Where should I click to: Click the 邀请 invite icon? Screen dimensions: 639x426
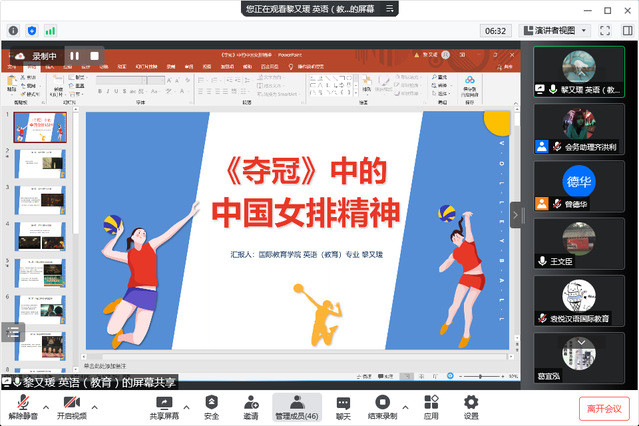click(250, 402)
